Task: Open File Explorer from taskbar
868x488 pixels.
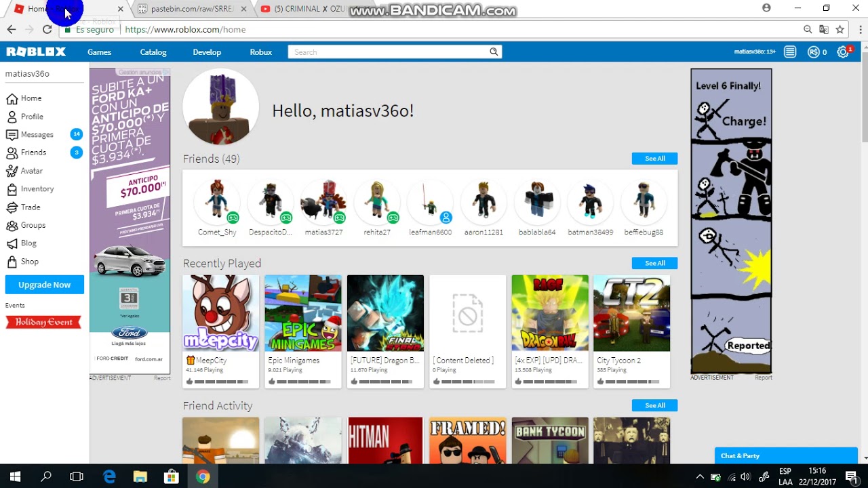Action: coord(140,476)
